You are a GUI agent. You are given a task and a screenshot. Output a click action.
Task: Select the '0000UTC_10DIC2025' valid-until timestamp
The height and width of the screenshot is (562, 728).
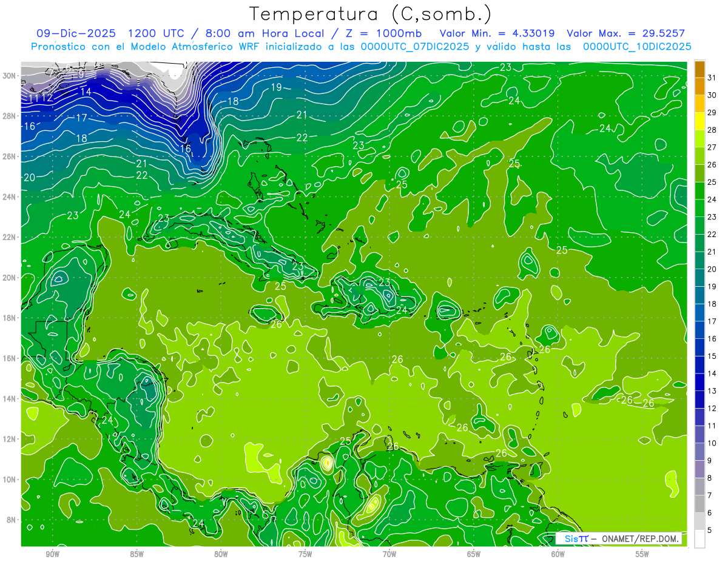[x=637, y=47]
